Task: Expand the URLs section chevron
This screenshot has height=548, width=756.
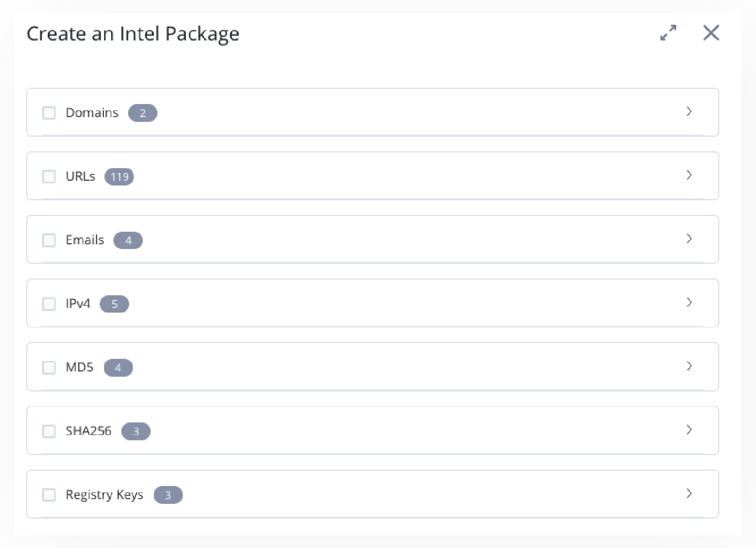Action: coord(689,175)
